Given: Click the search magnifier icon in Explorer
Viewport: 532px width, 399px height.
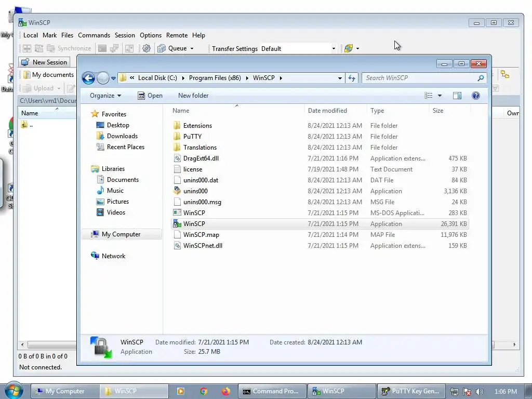Looking at the screenshot, I should click(481, 78).
